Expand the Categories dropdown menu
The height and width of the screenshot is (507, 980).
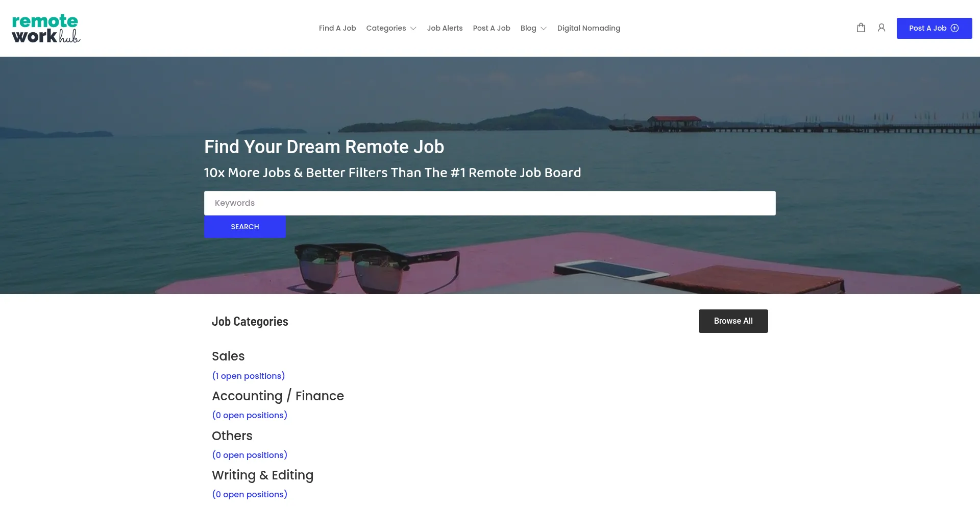tap(386, 28)
